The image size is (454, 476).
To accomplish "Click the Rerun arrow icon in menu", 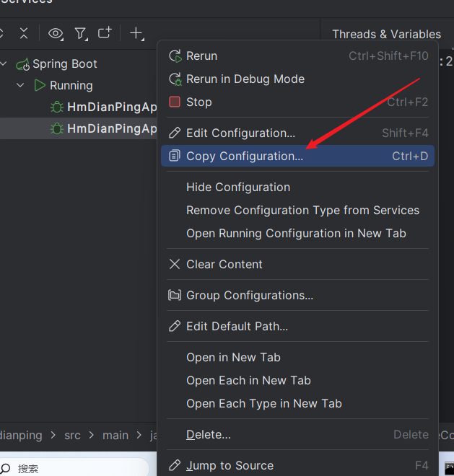I will click(175, 56).
